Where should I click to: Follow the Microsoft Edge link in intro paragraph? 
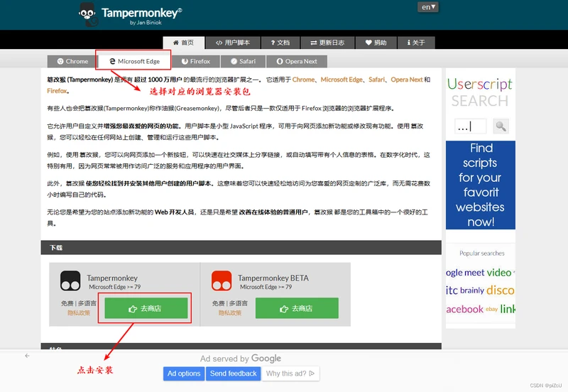coord(342,80)
